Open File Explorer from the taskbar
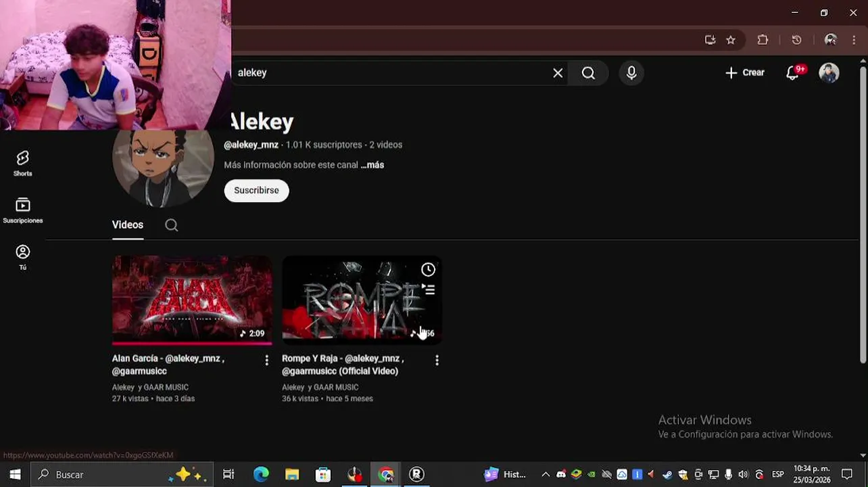 point(292,475)
